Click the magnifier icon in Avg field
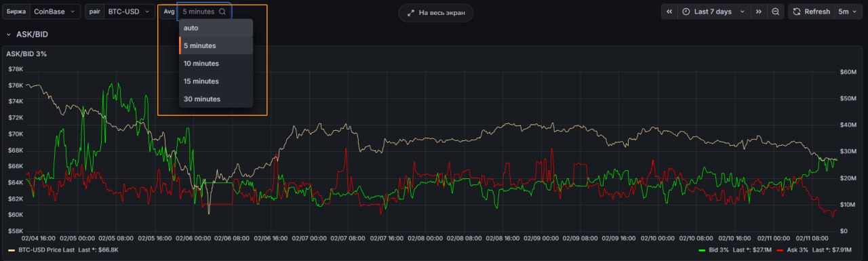This screenshot has height=261, width=868. 222,12
